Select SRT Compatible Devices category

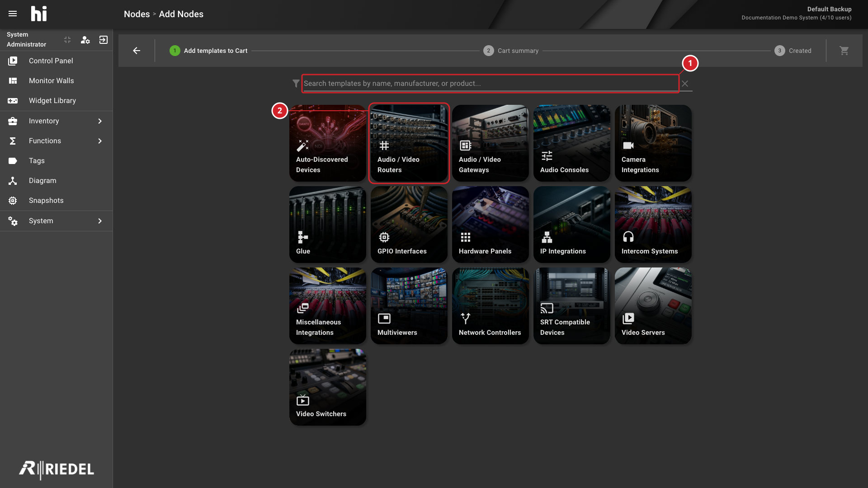pos(572,306)
